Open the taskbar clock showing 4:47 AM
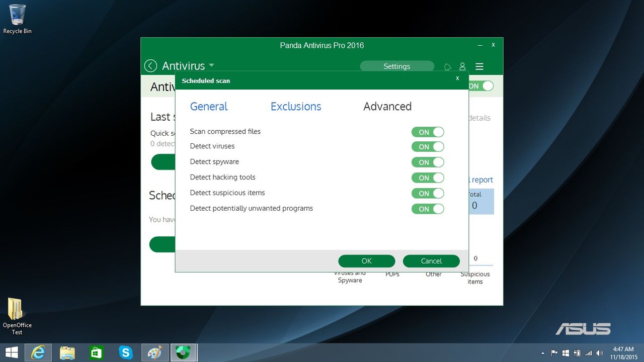Viewport: 644px width, 362px height. (623, 353)
